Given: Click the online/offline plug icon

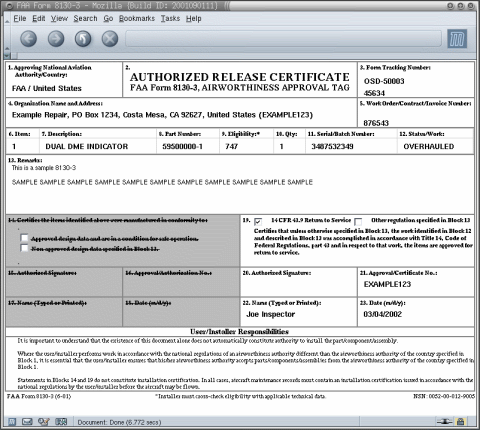Looking at the screenshot, I should pyautogui.click(x=444, y=422).
